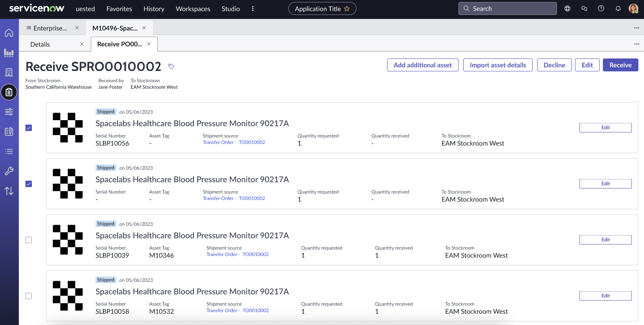This screenshot has width=644, height=325.
Task: Open the History menu
Action: (x=154, y=9)
